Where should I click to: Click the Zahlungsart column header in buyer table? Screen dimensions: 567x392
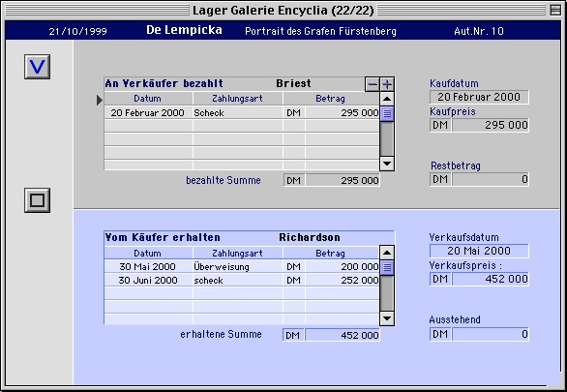(x=238, y=254)
